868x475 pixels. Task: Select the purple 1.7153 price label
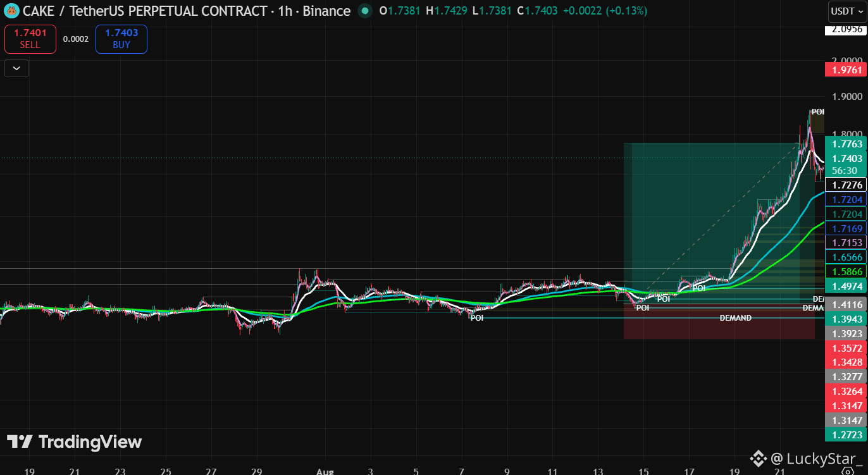[847, 243]
